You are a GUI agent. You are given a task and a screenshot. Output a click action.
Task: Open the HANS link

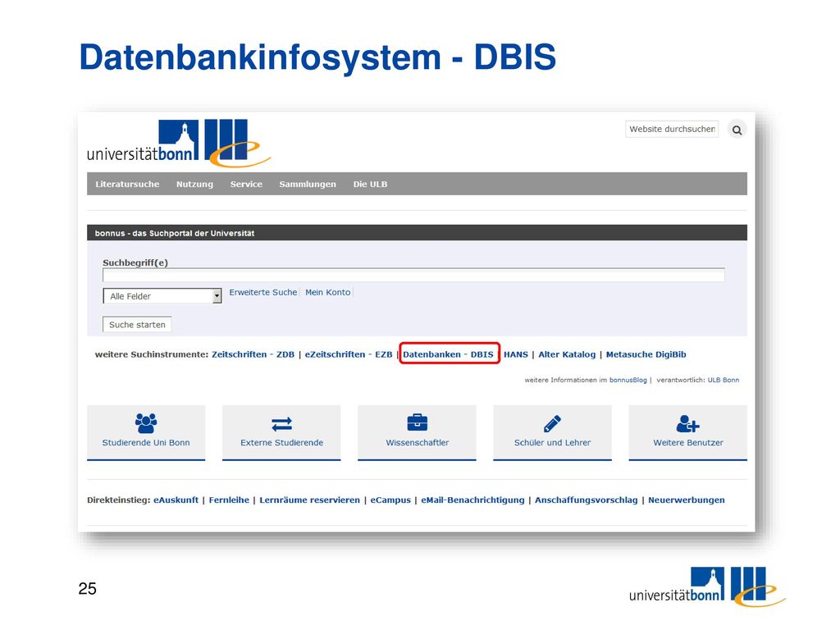click(x=516, y=354)
